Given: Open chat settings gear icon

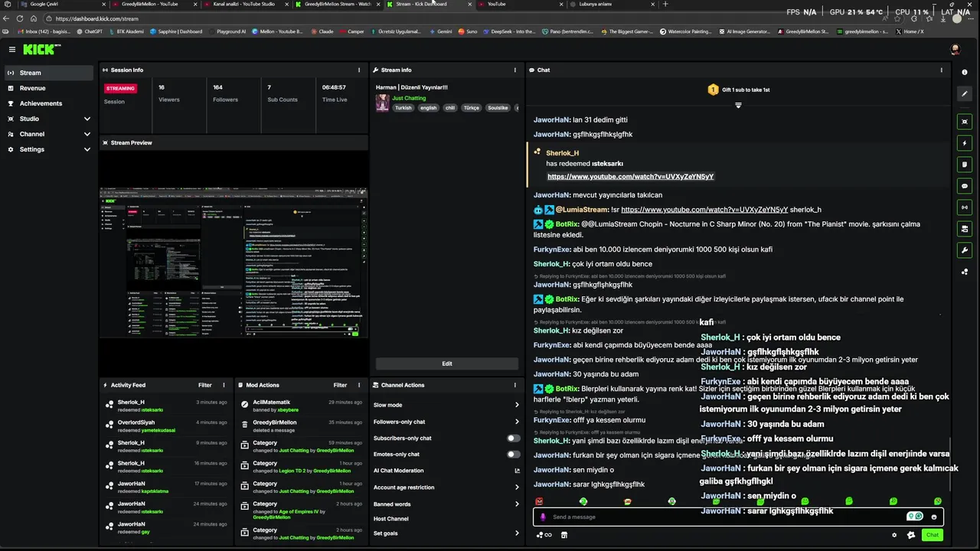Looking at the screenshot, I should coord(894,535).
